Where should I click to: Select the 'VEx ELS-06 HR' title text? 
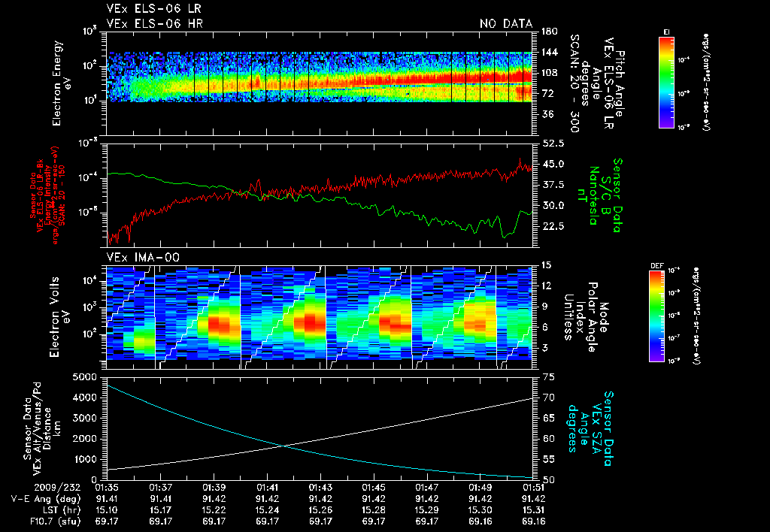point(155,23)
